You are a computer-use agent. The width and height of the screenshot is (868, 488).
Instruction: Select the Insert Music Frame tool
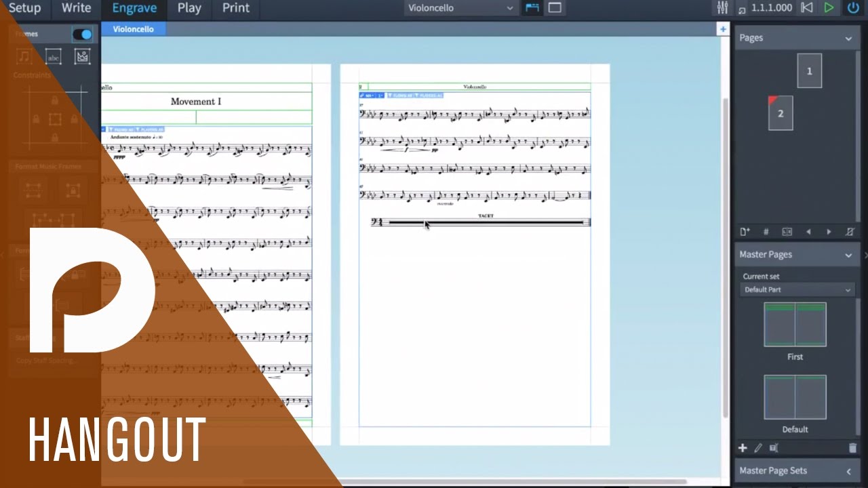[24, 57]
